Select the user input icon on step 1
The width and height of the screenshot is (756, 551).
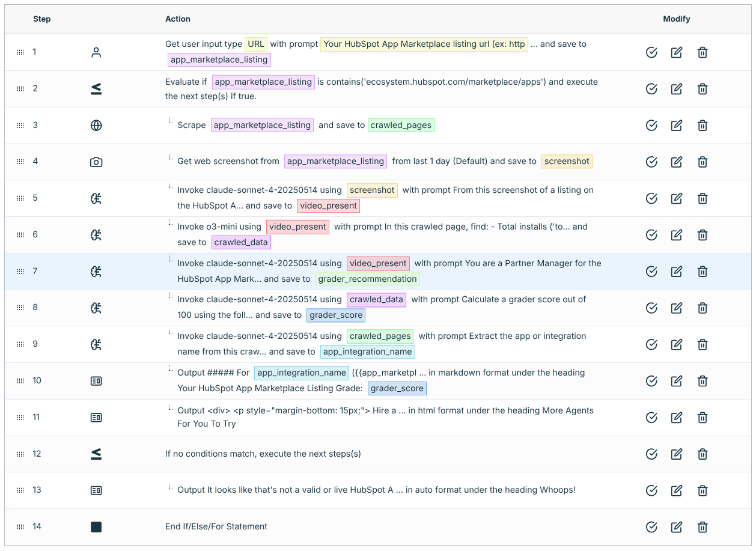click(96, 52)
